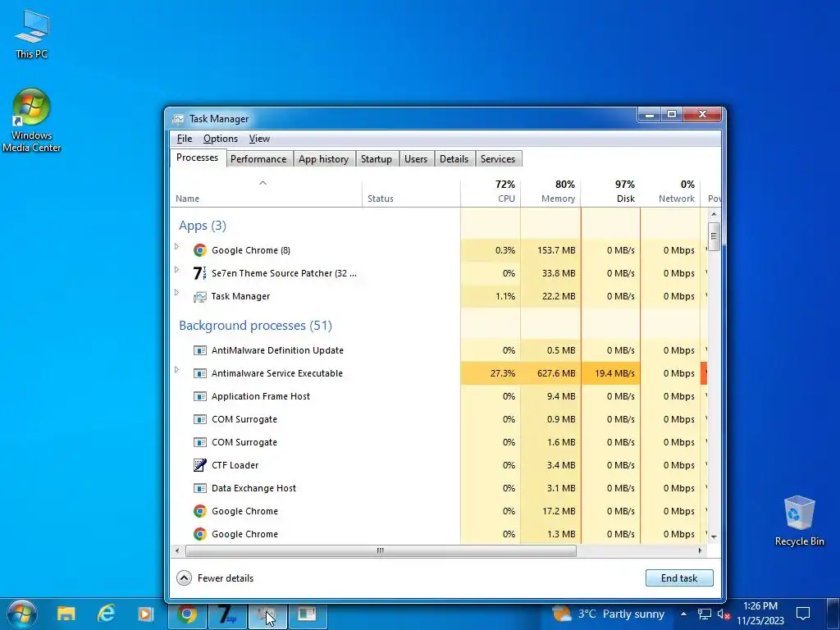Click the vertical scrollbar up arrow

(x=714, y=214)
